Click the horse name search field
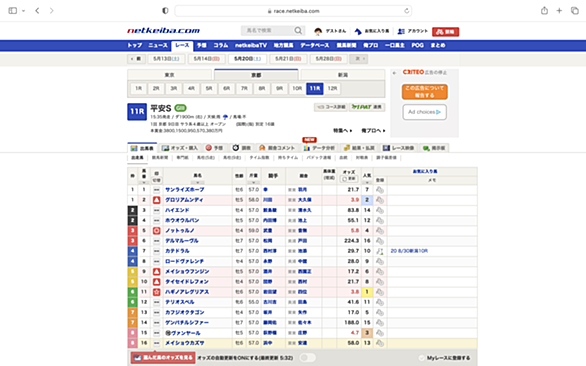The width and height of the screenshot is (586, 366). (267, 30)
